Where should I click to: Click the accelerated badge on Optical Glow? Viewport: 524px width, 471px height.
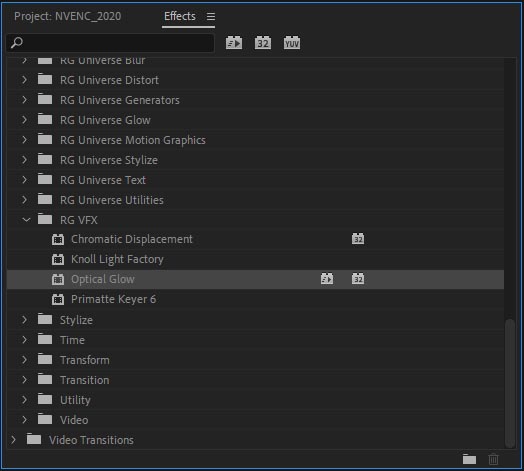[327, 279]
